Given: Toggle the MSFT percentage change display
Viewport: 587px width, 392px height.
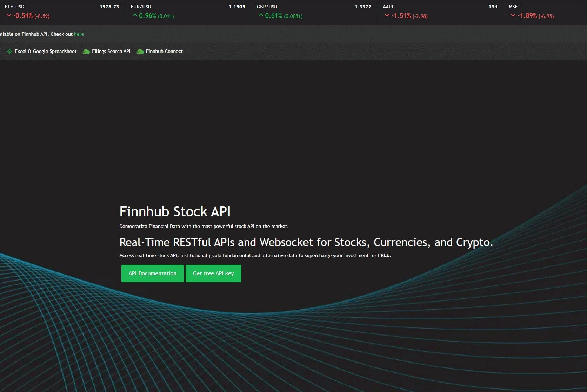Looking at the screenshot, I should 527,16.
